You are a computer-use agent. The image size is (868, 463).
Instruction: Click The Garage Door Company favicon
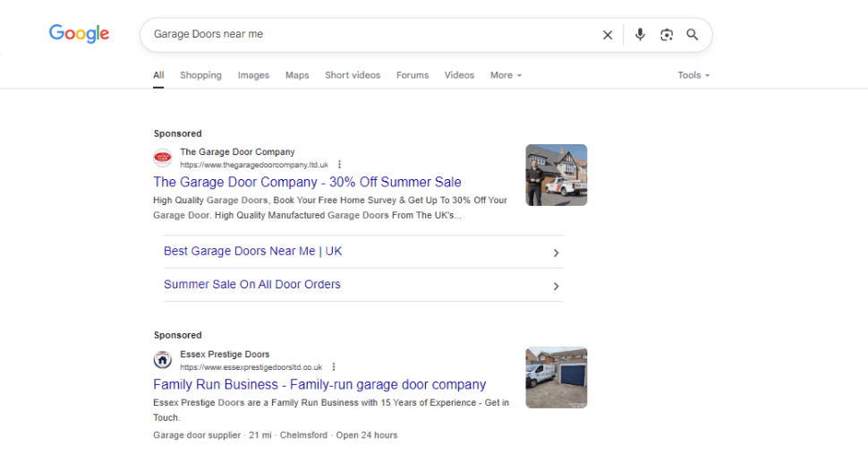163,158
